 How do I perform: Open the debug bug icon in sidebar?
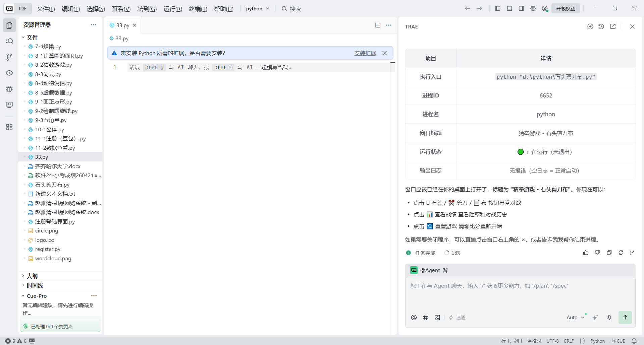(9, 89)
